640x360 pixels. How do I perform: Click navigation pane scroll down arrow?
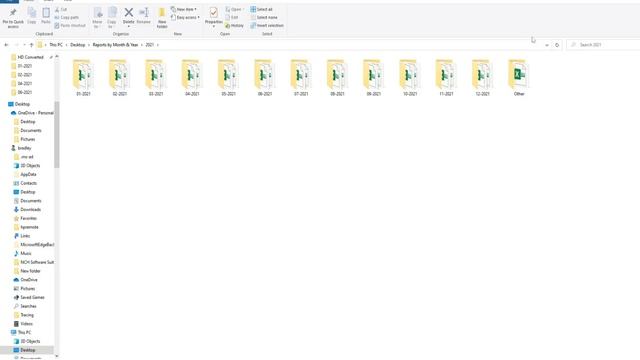point(57,356)
